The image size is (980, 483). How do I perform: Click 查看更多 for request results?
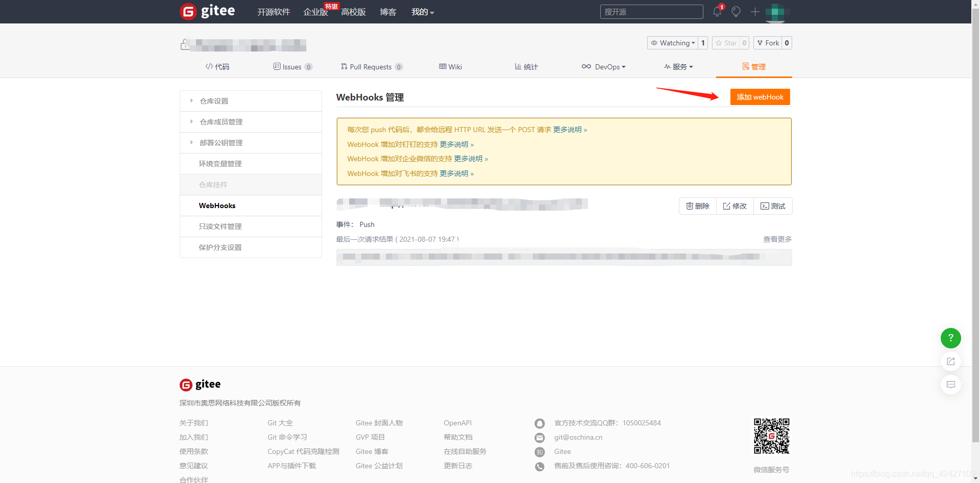[777, 239]
